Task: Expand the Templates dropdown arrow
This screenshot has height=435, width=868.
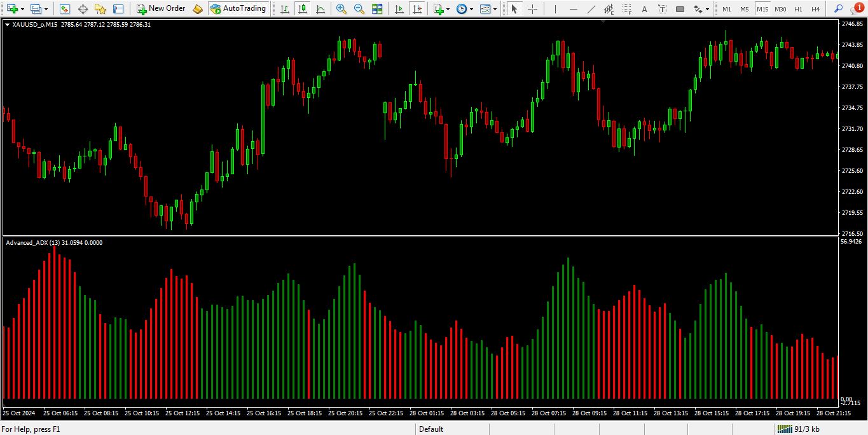Action: 495,9
